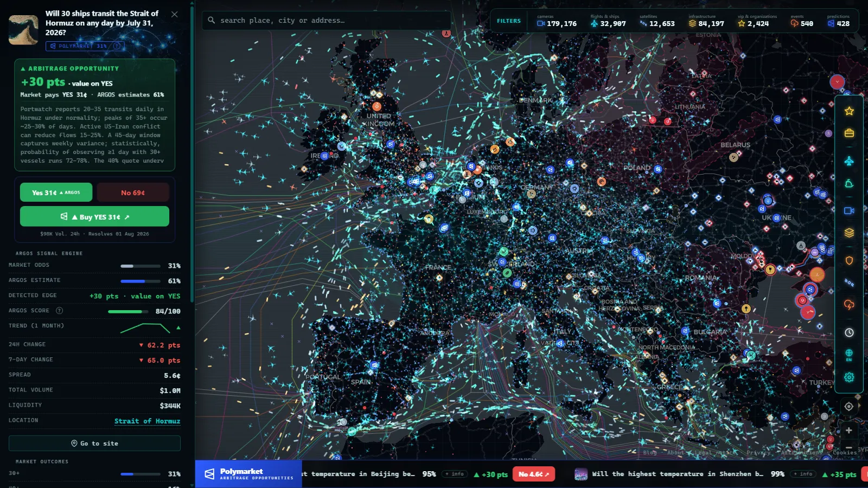868x488 pixels.
Task: Click the Go to site button
Action: pos(94,443)
